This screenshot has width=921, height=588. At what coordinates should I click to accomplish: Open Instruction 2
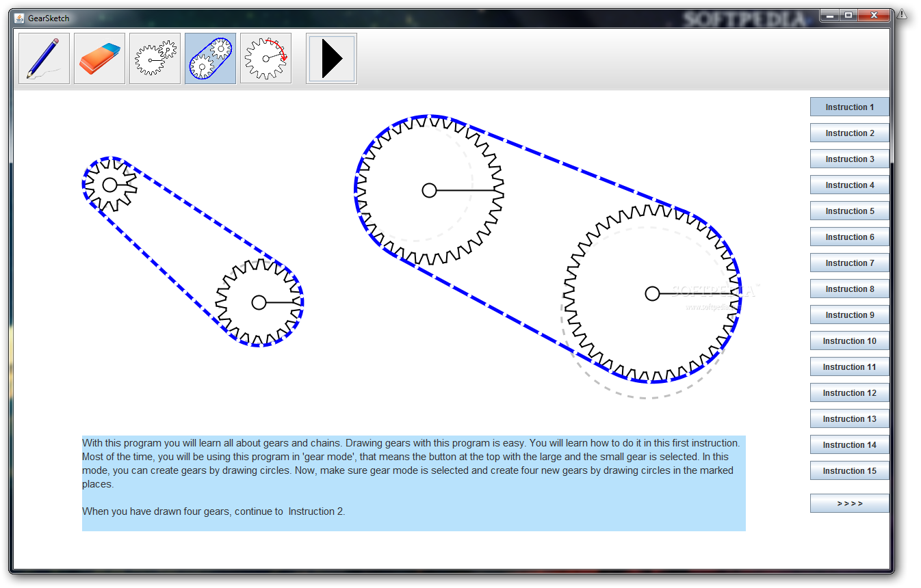[x=849, y=133]
